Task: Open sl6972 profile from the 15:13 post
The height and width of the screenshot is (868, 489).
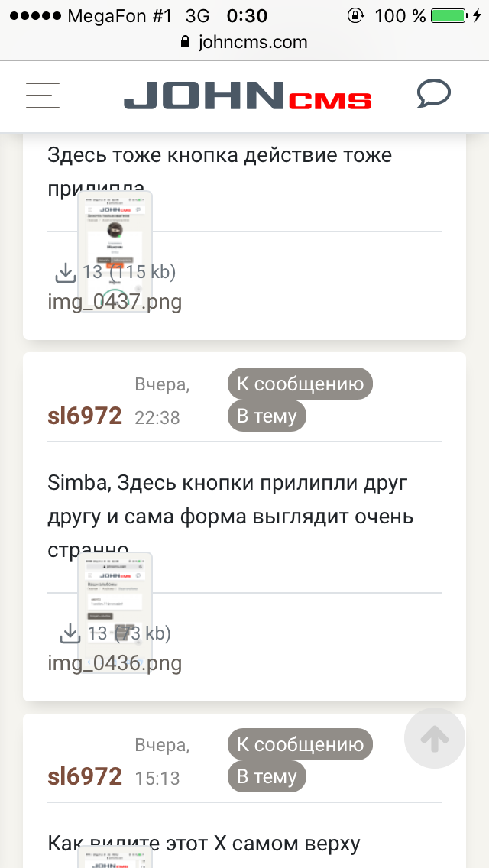Action: (x=85, y=776)
